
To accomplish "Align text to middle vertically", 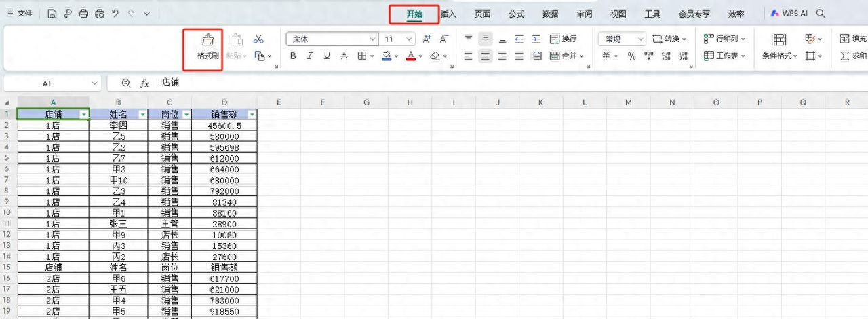I will [x=486, y=39].
